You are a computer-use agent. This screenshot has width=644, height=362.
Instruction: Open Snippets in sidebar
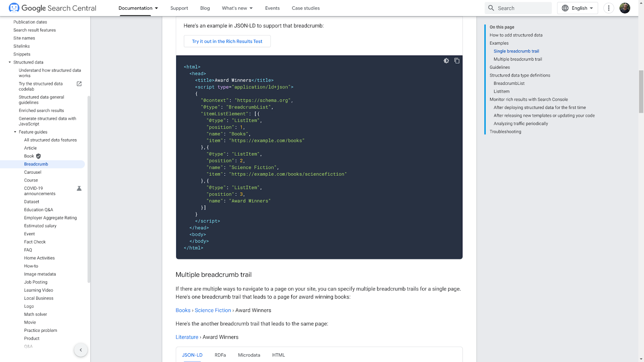click(22, 54)
